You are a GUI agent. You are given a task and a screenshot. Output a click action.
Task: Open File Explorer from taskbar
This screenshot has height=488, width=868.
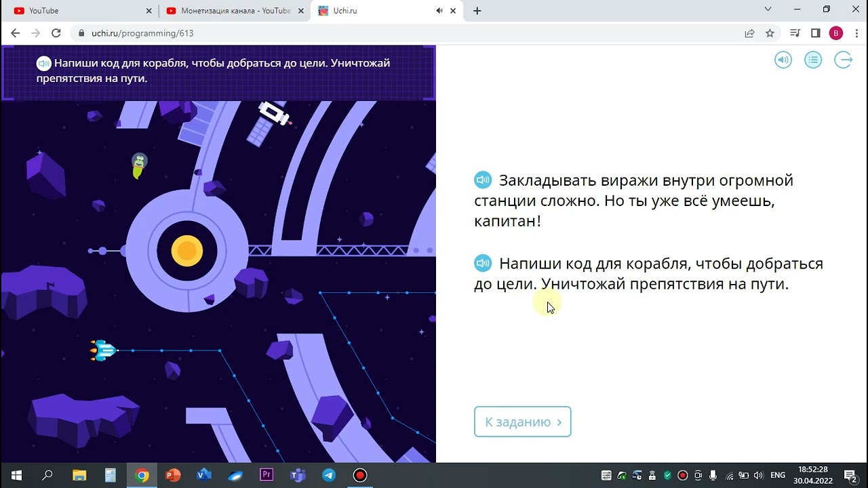click(x=79, y=475)
